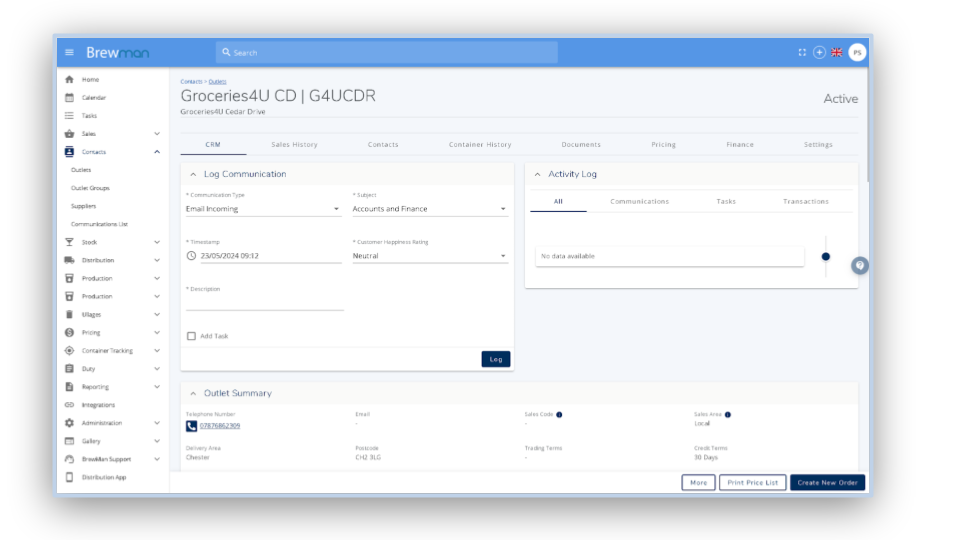Expand the BrewMan Support sidebar chevron
Image resolution: width=960 pixels, height=540 pixels.
(157, 459)
